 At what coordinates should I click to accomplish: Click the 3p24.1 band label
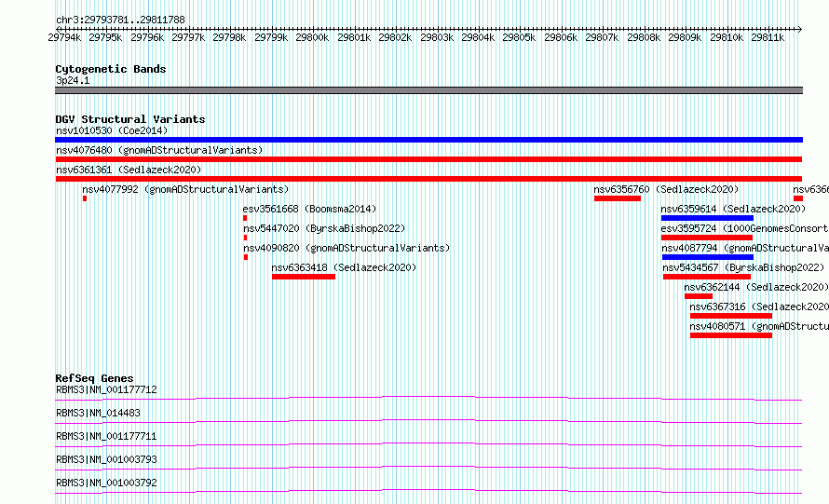click(x=73, y=80)
